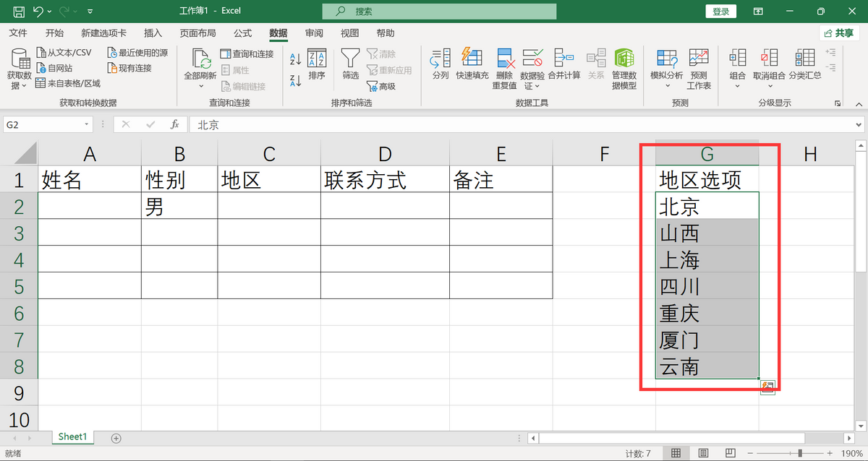Click the Quick Analysis icon below G8
The height and width of the screenshot is (461, 868).
point(767,388)
